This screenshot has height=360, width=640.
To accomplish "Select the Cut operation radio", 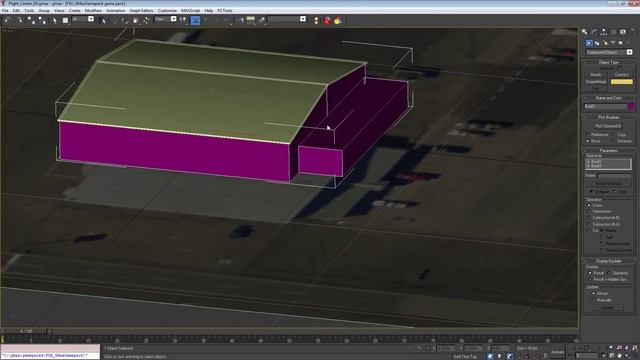I will coord(589,230).
